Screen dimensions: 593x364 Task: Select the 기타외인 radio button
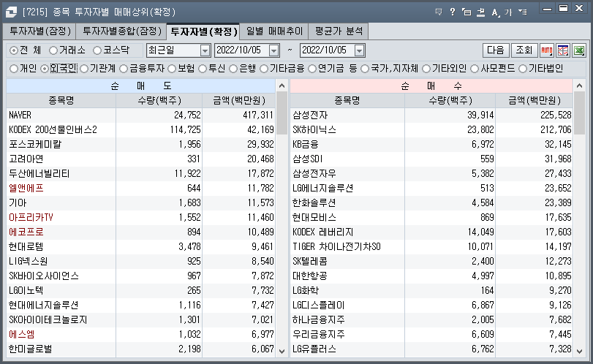coord(426,69)
